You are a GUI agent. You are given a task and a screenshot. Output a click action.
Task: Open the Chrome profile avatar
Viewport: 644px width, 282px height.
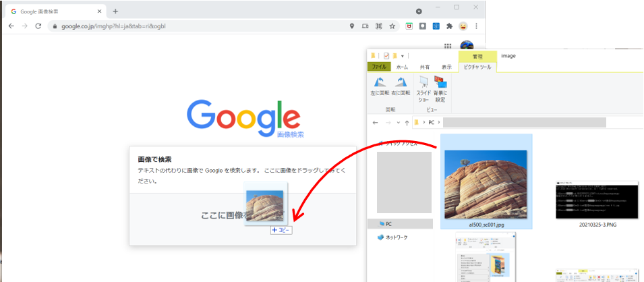pos(463,26)
